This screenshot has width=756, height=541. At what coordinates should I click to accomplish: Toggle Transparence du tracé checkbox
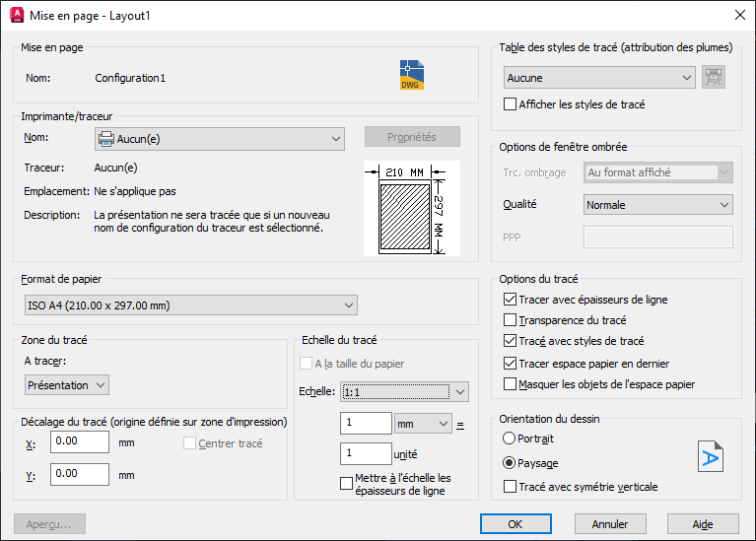tap(510, 320)
